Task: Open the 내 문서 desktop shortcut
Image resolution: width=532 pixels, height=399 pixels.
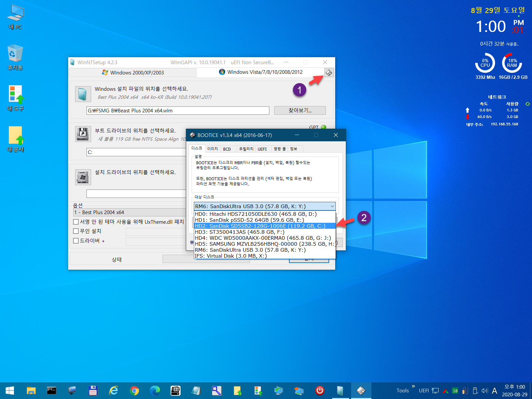Action: [x=15, y=140]
